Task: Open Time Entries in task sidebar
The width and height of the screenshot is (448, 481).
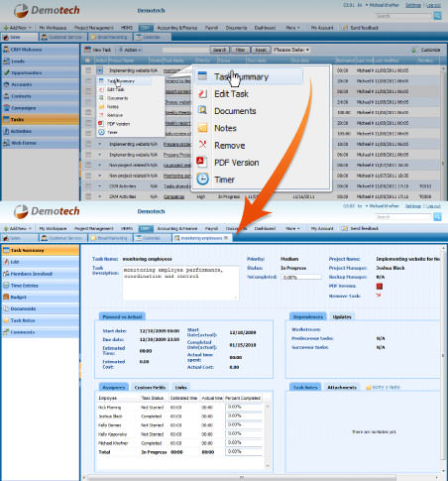Action: click(x=40, y=286)
